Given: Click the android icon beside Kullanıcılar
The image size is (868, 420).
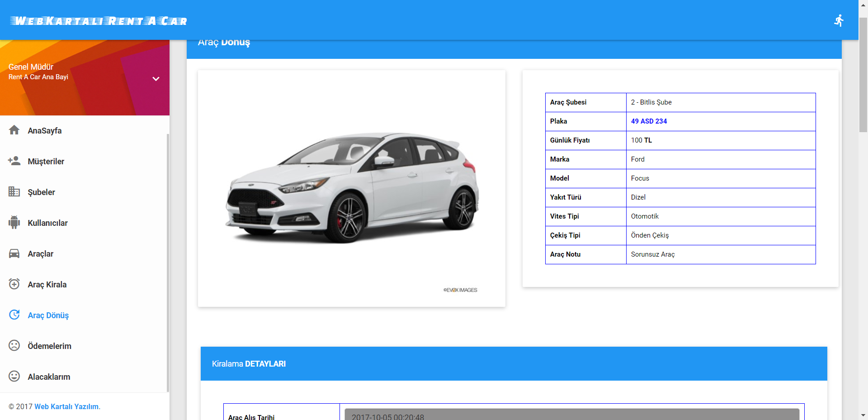Looking at the screenshot, I should pos(14,223).
